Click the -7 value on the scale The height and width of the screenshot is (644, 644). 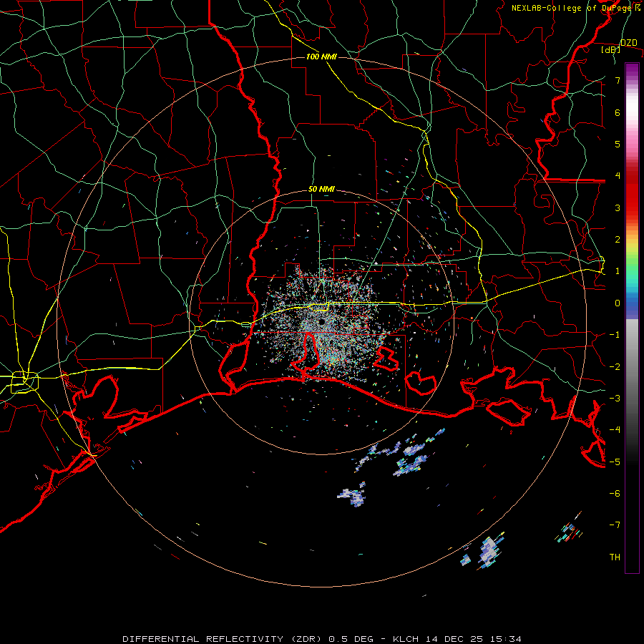(615, 525)
